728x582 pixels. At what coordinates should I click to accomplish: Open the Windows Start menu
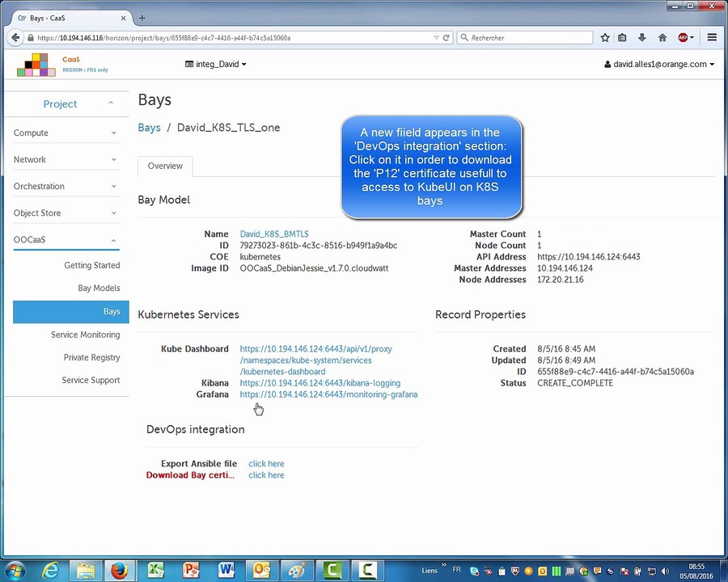(x=15, y=571)
